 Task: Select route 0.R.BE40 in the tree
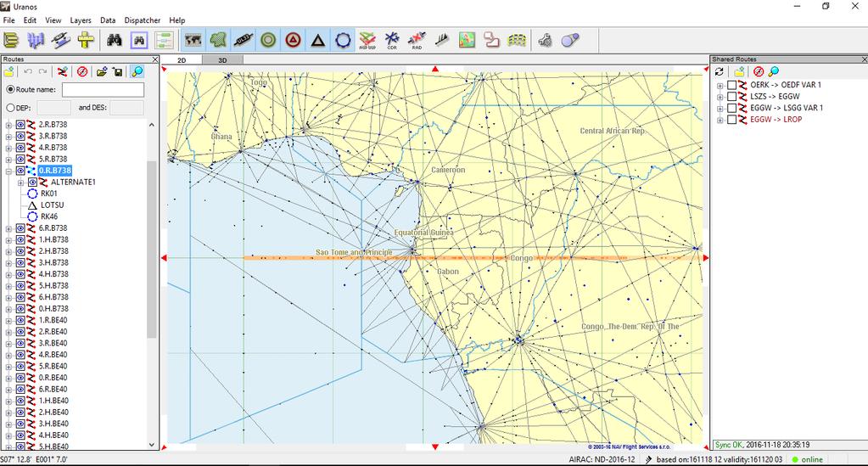[x=53, y=378]
